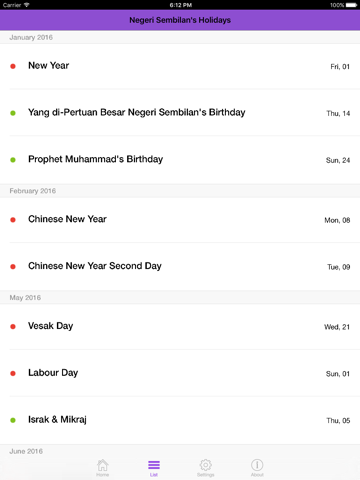Viewport: 360px width, 480px height.
Task: Open the Chinese New Year entry
Action: [180, 220]
